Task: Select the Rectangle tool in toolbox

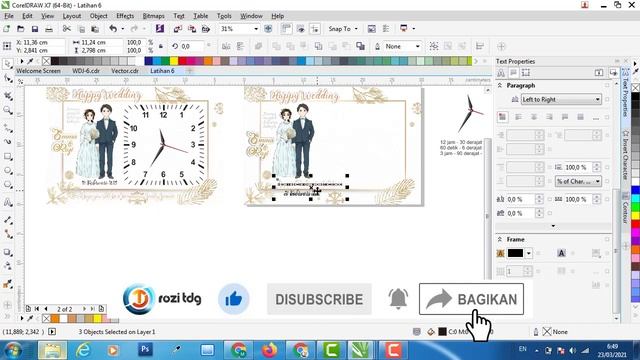Action: pos(7,157)
